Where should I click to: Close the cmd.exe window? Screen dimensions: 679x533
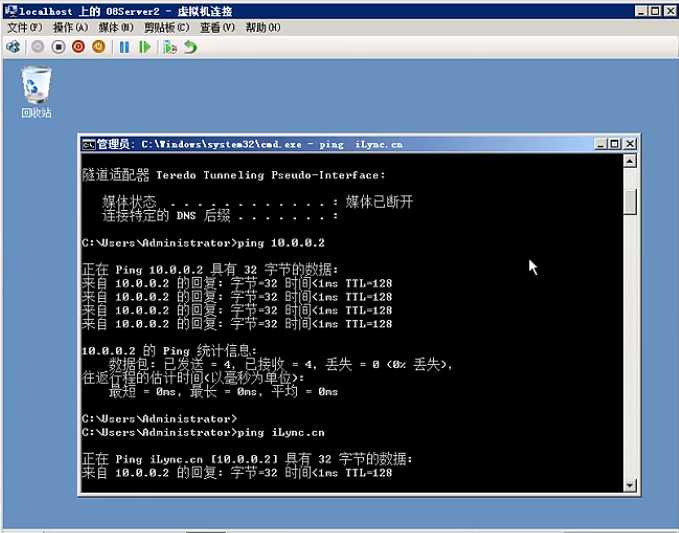tap(630, 144)
